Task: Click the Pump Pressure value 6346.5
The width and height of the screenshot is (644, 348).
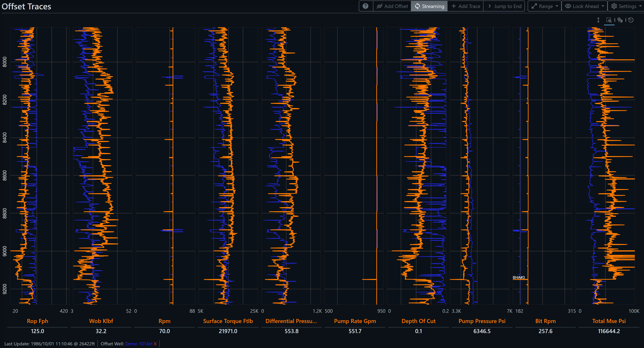Action: tap(482, 331)
